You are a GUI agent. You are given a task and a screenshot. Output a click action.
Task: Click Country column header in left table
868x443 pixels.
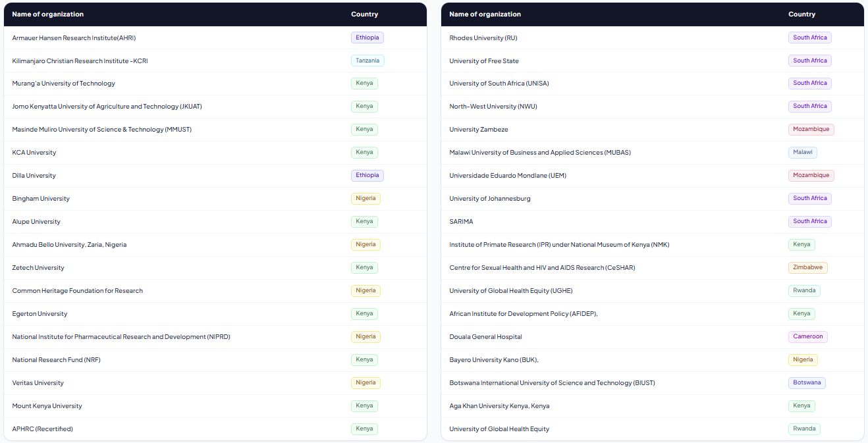[x=365, y=14]
